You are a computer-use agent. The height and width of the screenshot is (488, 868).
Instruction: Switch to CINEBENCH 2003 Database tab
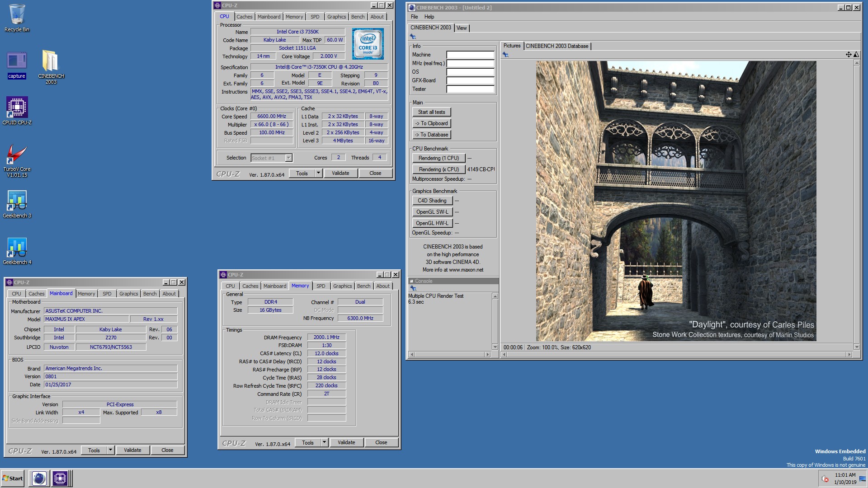[557, 46]
